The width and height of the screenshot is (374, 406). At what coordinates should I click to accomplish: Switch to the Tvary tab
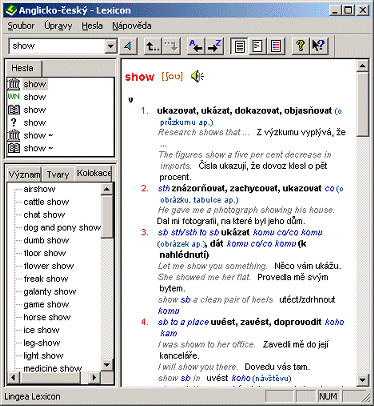coord(58,174)
